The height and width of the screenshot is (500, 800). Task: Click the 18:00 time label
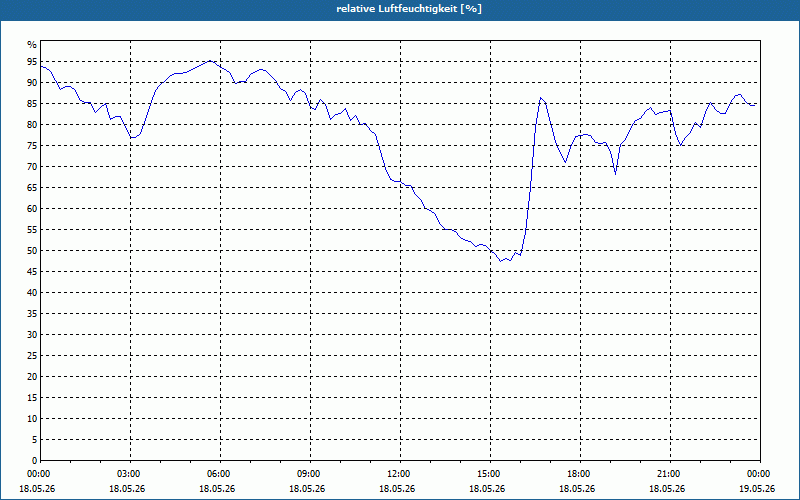580,474
